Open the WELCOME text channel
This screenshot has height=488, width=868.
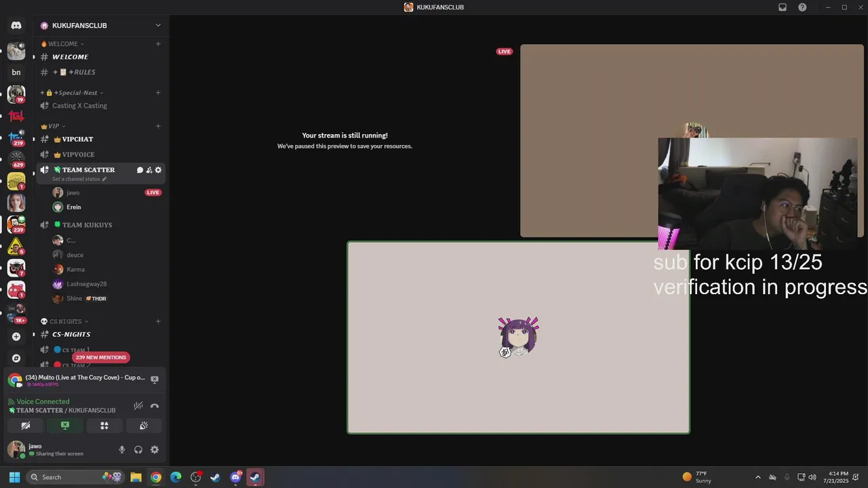(x=101, y=57)
